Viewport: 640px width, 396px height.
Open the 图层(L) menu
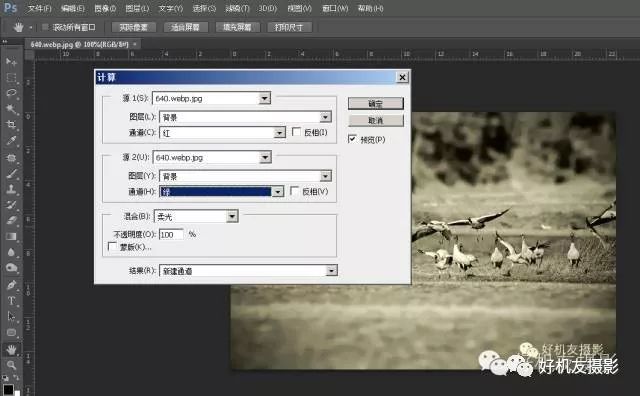click(137, 8)
